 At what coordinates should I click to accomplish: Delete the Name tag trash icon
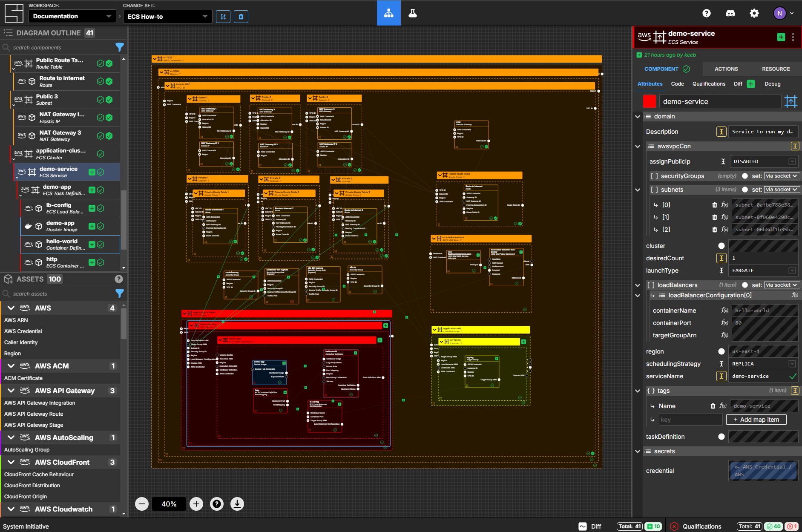pyautogui.click(x=713, y=406)
